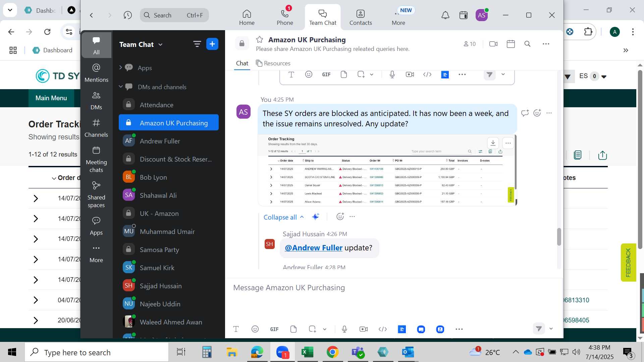Viewport: 644px width, 362px height.
Task: Start a new chat with plus button
Action: pyautogui.click(x=212, y=44)
